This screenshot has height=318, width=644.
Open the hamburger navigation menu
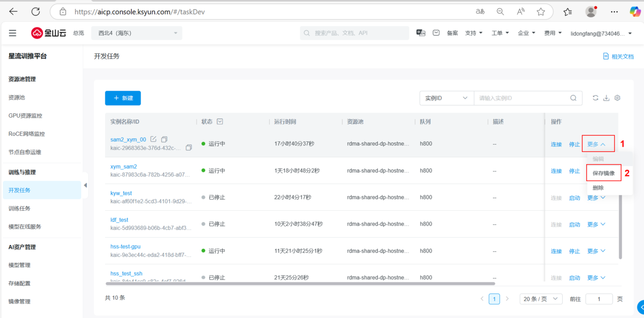(x=13, y=33)
